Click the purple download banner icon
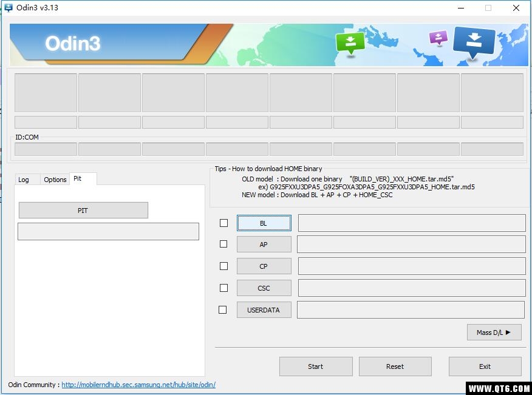 pyautogui.click(x=438, y=38)
